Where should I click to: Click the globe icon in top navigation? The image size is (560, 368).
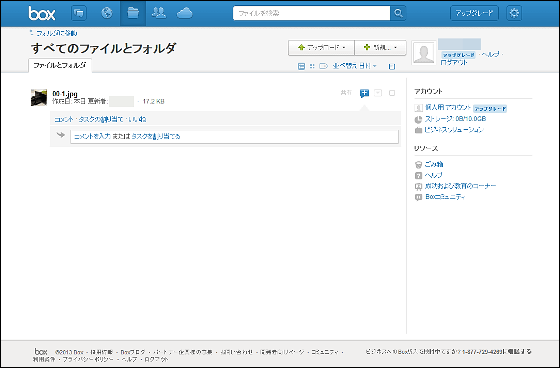(106, 13)
